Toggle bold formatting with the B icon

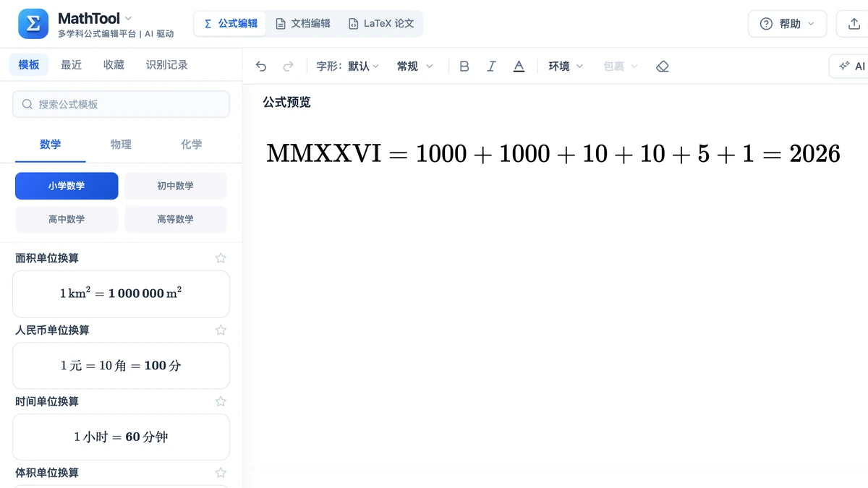464,67
